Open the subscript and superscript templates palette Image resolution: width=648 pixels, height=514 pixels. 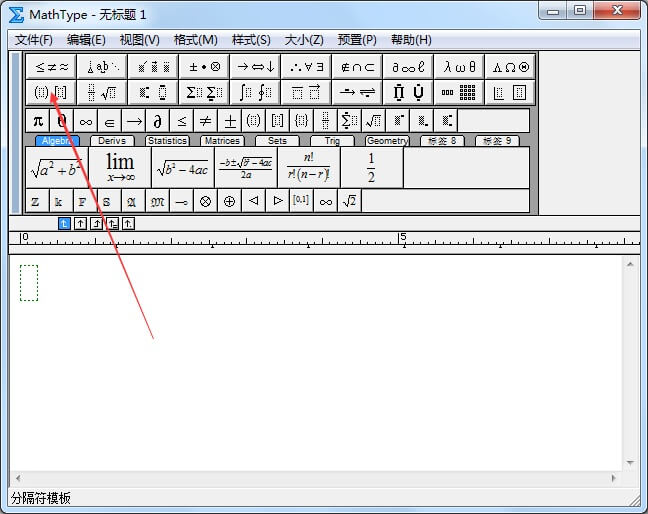[153, 92]
